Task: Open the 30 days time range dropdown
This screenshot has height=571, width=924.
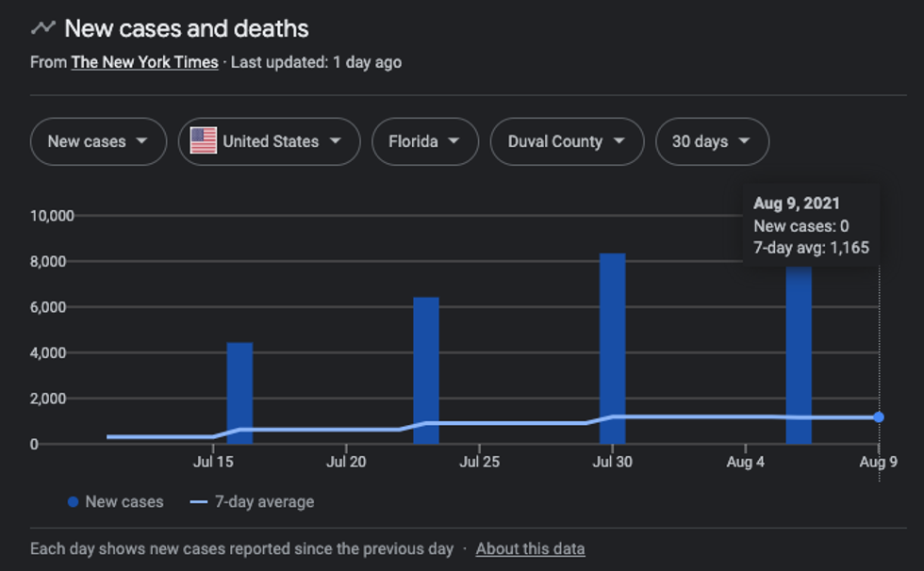Action: coord(712,141)
